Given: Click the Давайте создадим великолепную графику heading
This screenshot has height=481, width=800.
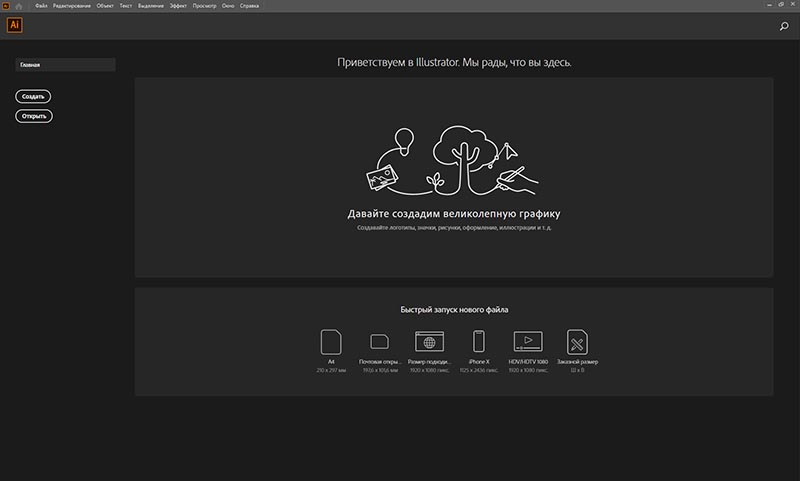Looking at the screenshot, I should [x=454, y=214].
